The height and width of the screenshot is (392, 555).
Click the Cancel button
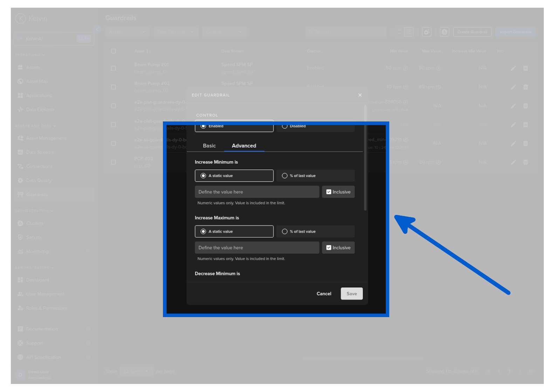(x=324, y=294)
